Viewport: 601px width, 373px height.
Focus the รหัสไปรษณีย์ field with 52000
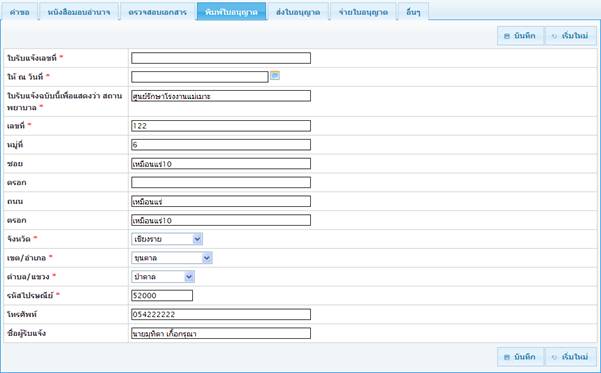coord(162,295)
